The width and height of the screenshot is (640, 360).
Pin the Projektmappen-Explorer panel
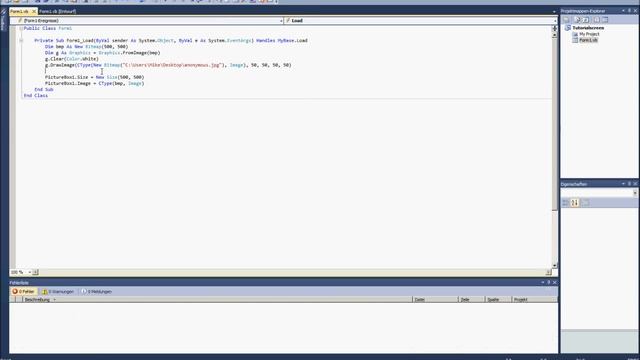click(x=629, y=11)
